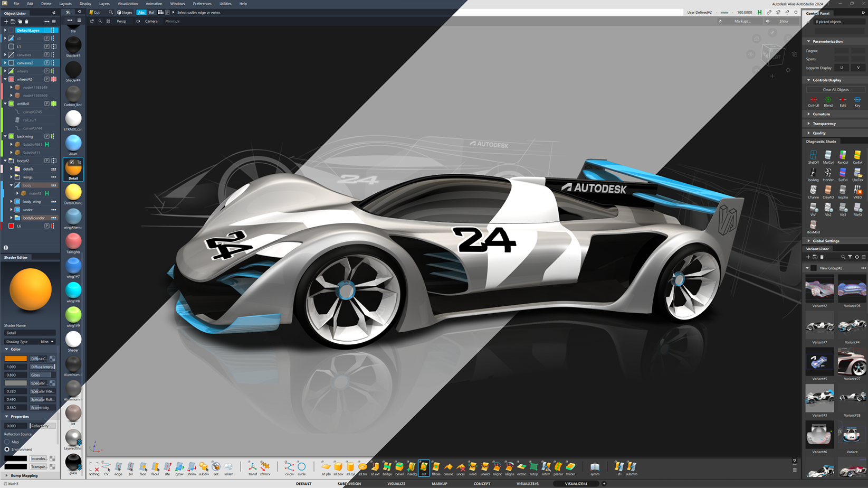Click the Camera button in viewport bar

click(x=148, y=21)
